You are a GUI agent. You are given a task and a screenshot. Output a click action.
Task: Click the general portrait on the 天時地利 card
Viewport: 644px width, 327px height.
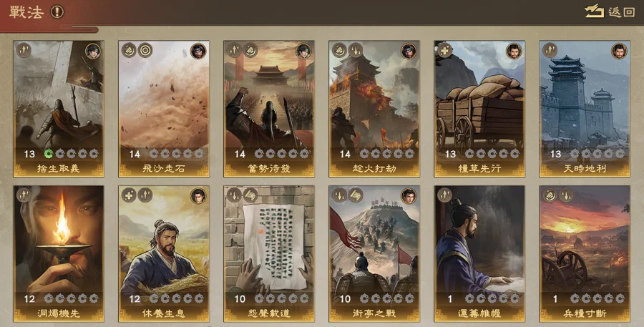coord(619,51)
